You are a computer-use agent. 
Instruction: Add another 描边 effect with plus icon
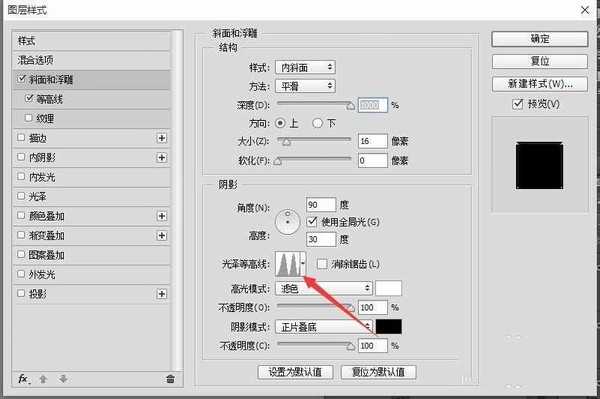pos(162,138)
